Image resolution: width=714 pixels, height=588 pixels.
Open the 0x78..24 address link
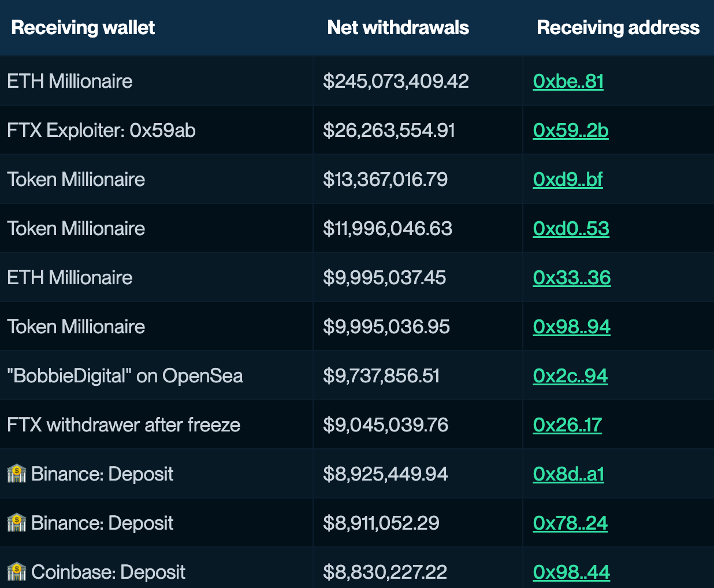click(570, 523)
